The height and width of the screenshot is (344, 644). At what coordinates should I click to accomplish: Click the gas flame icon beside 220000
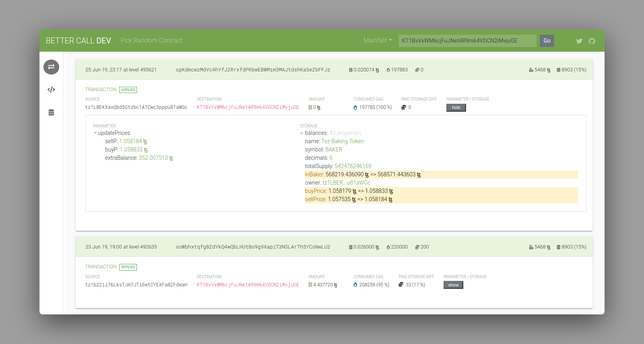(388, 247)
